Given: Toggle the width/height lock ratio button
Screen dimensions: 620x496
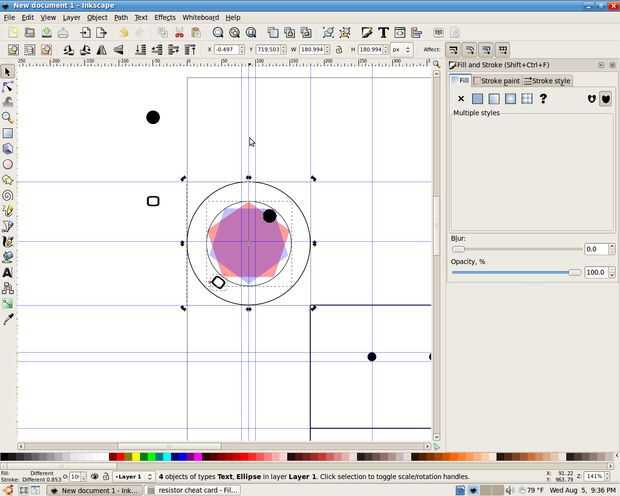Looking at the screenshot, I should pyautogui.click(x=339, y=50).
